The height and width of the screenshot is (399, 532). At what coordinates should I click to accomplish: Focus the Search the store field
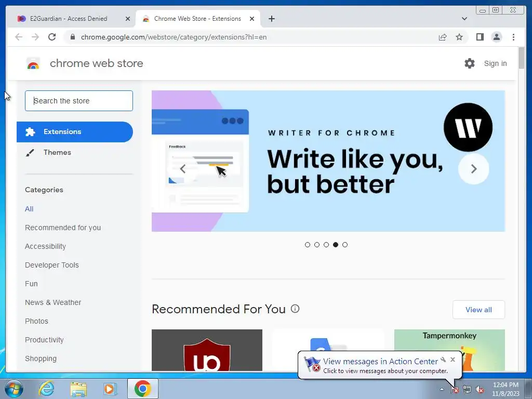pos(79,101)
